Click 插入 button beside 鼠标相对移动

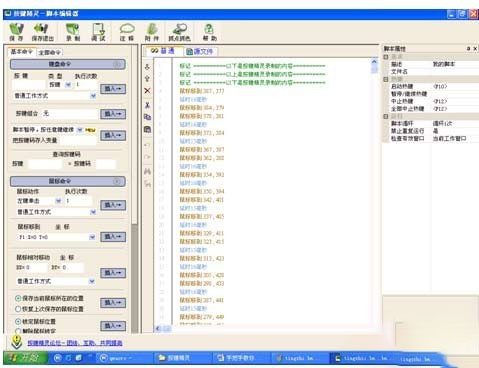point(113,273)
